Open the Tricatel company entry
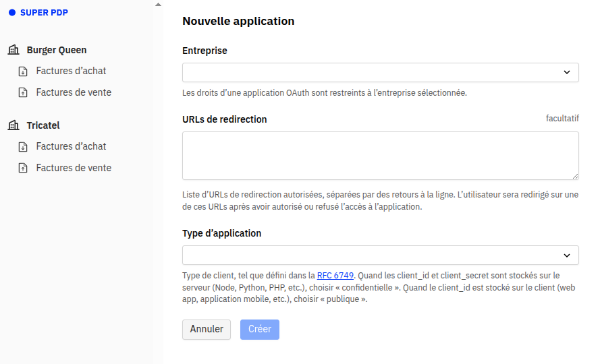600x364 pixels. [43, 125]
